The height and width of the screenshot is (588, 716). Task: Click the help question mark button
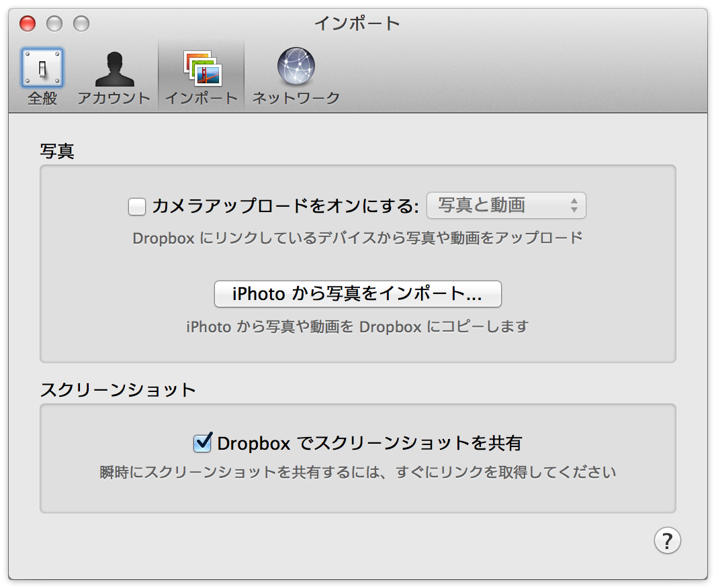[x=667, y=540]
